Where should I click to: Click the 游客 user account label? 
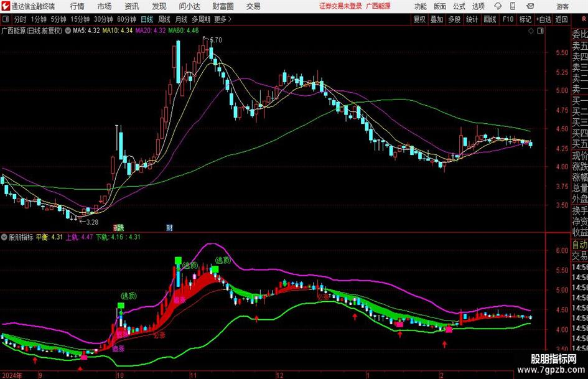point(562,6)
